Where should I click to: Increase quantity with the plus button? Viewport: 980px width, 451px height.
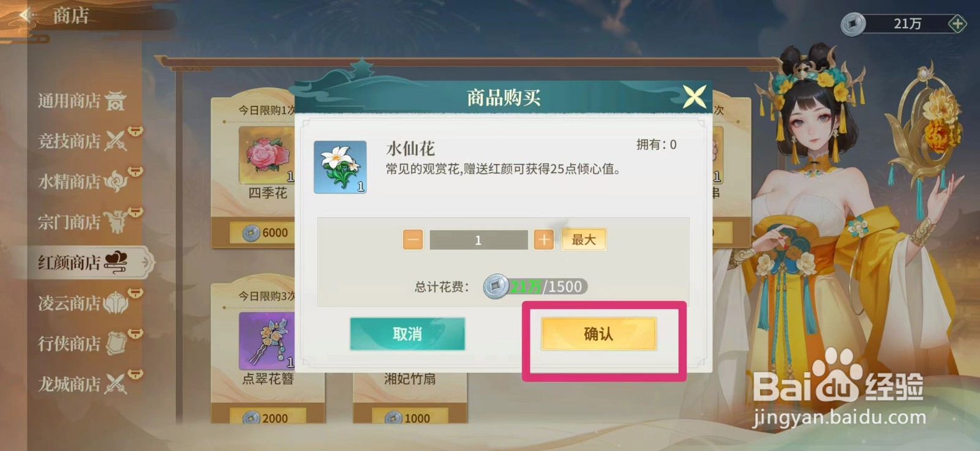(x=544, y=240)
